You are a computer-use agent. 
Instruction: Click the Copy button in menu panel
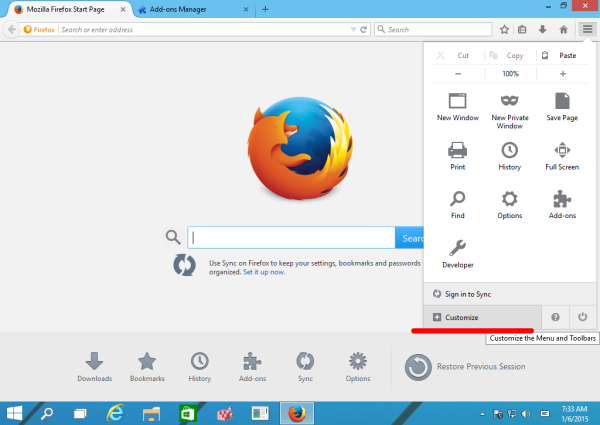[510, 55]
